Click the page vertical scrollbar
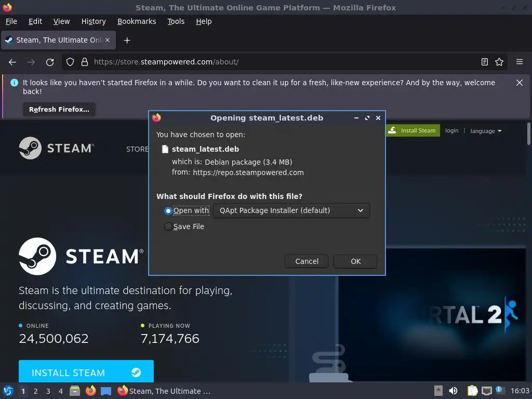Viewport: 532px width, 399px height. (x=528, y=134)
